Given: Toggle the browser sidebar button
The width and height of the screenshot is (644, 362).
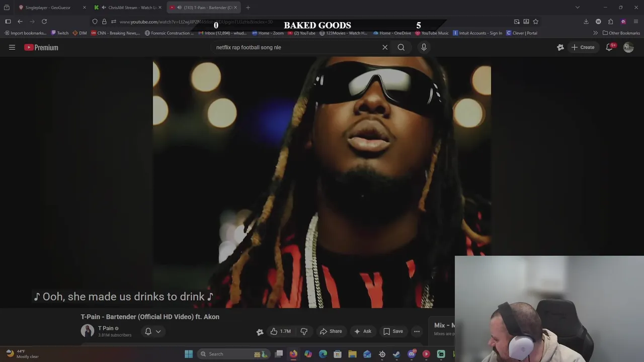Looking at the screenshot, I should pyautogui.click(x=8, y=22).
